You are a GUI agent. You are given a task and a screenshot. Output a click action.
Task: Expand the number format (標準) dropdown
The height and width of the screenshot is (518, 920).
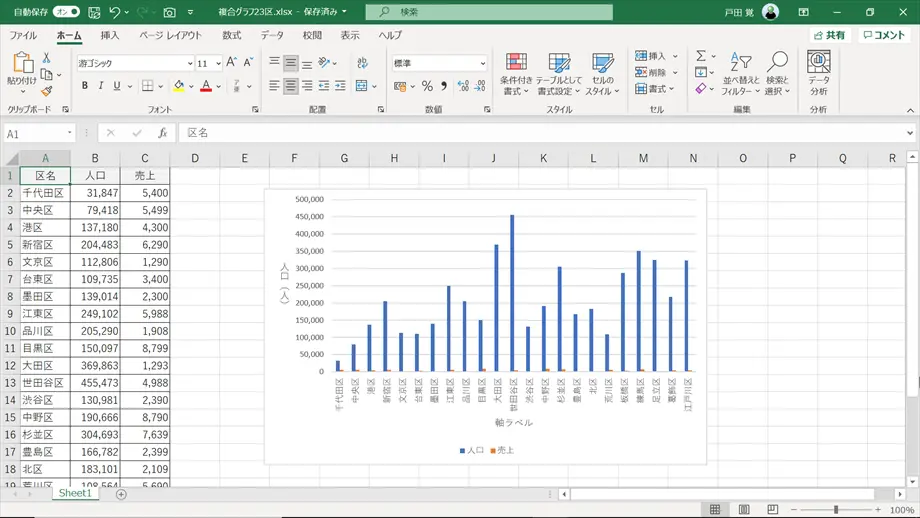click(482, 63)
